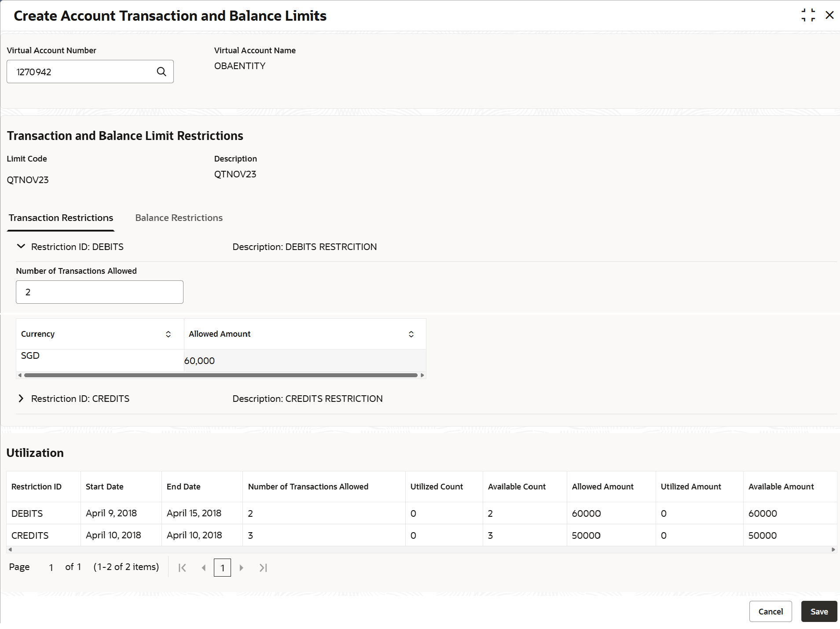This screenshot has width=840, height=629.
Task: Click the currency table horizontal scrollbar
Action: coord(221,375)
